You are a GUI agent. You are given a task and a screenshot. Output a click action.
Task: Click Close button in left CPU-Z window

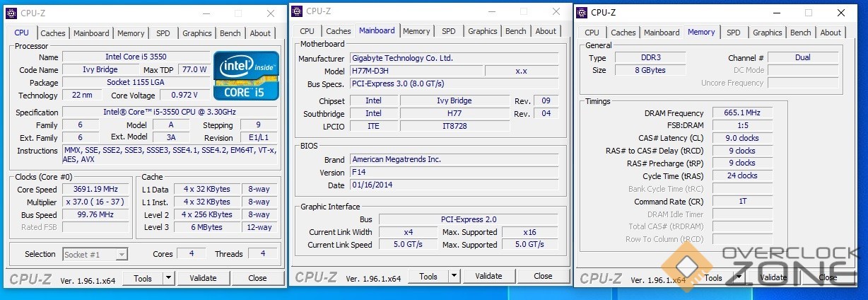click(x=257, y=279)
